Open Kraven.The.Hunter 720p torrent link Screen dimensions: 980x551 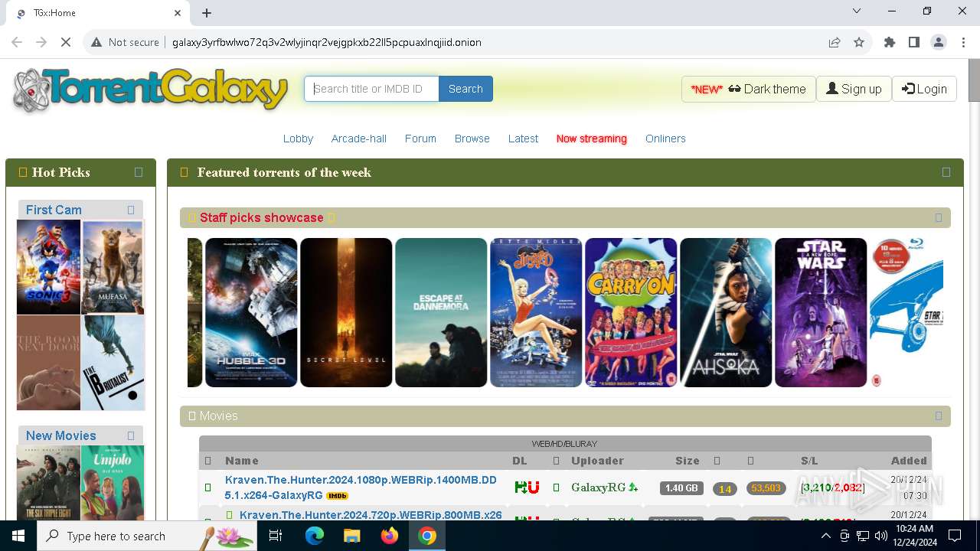pos(371,515)
